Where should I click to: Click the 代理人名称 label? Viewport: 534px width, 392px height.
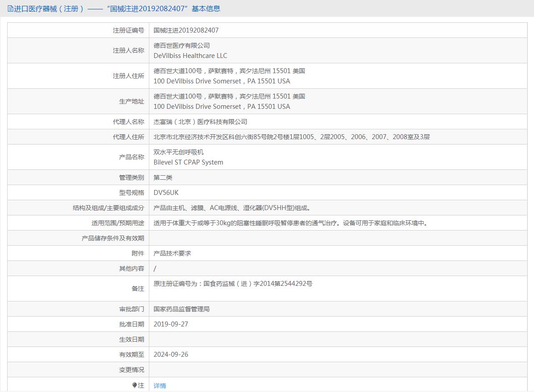(128, 122)
